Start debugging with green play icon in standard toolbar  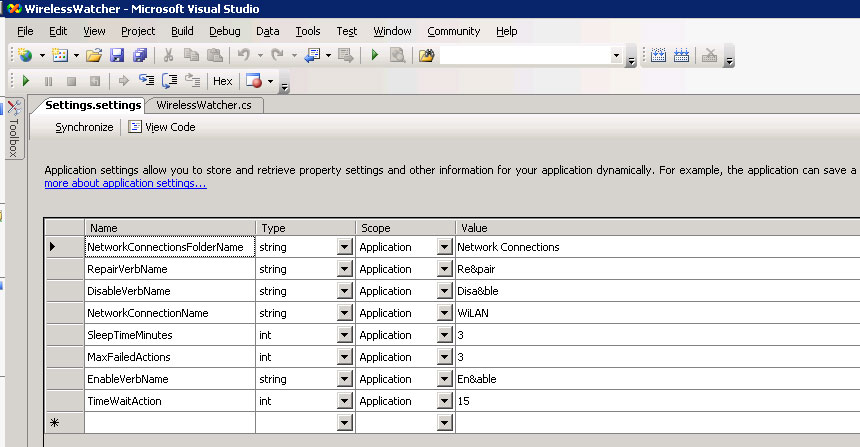point(375,55)
